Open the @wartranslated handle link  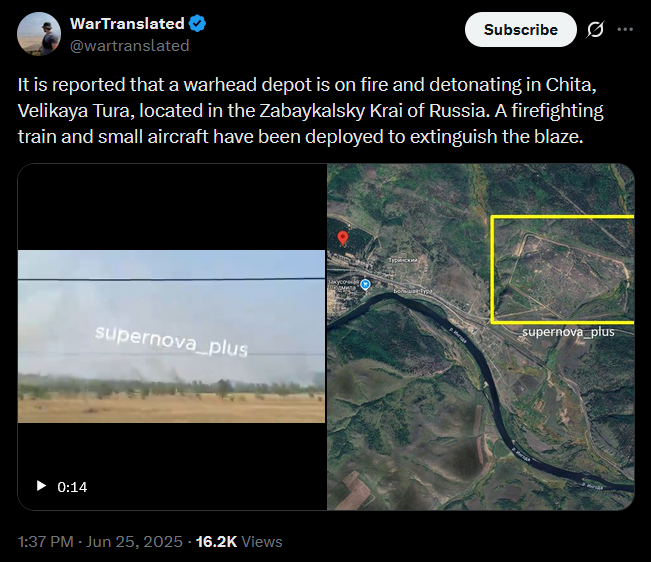click(x=130, y=46)
